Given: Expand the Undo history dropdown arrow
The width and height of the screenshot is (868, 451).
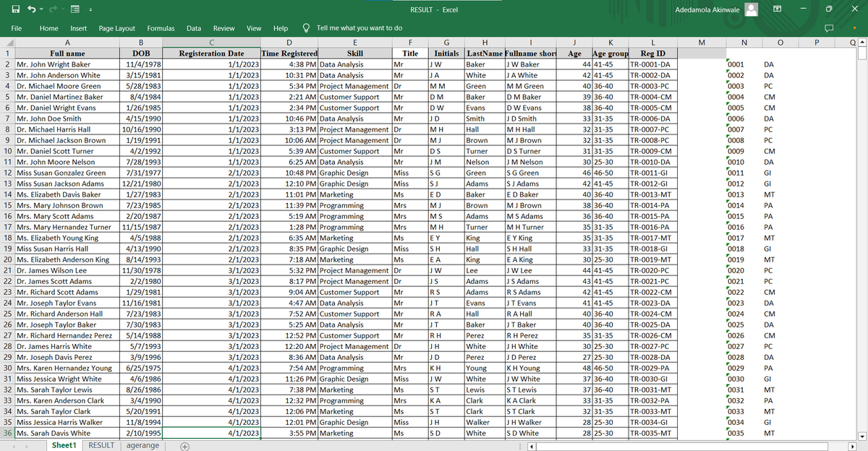Looking at the screenshot, I should (43, 10).
